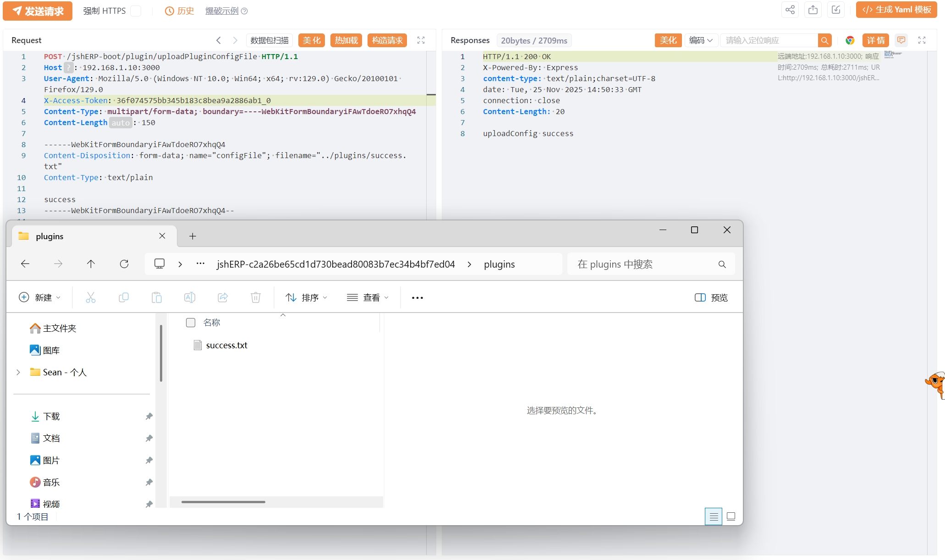Click the cut scissors icon in Explorer

click(91, 297)
